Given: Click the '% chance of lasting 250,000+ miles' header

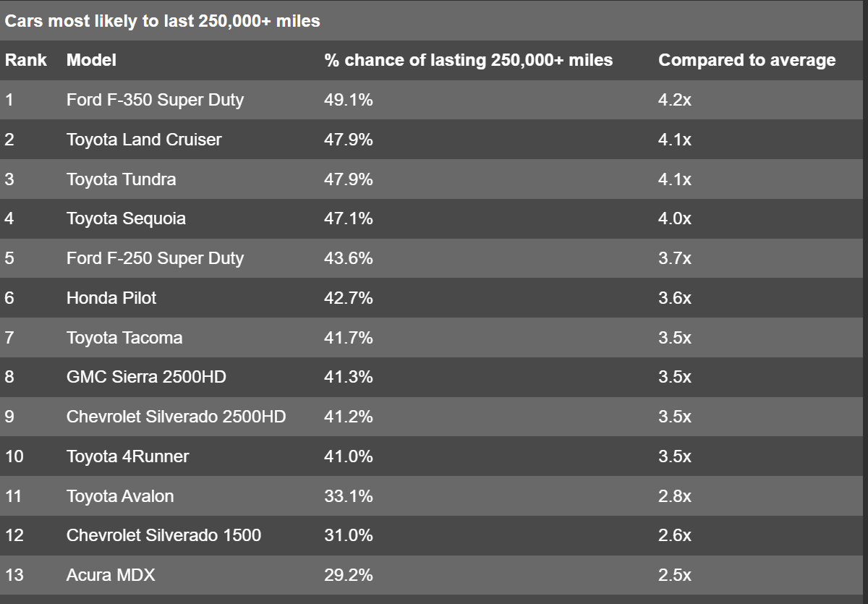Looking at the screenshot, I should pyautogui.click(x=468, y=60).
